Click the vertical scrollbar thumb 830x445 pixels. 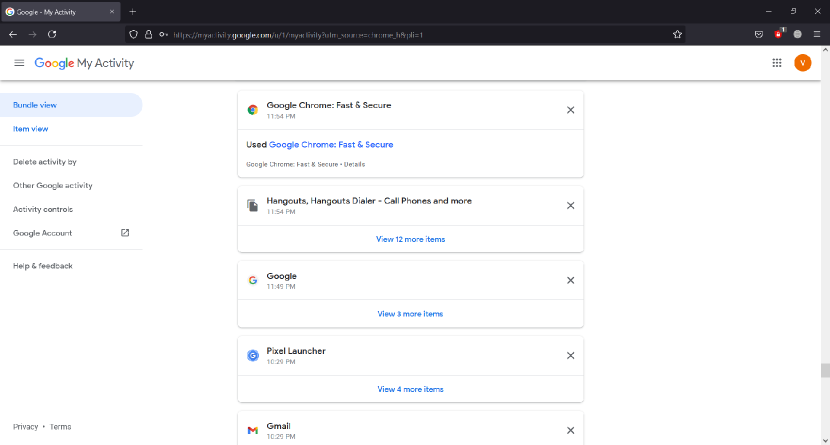825,370
